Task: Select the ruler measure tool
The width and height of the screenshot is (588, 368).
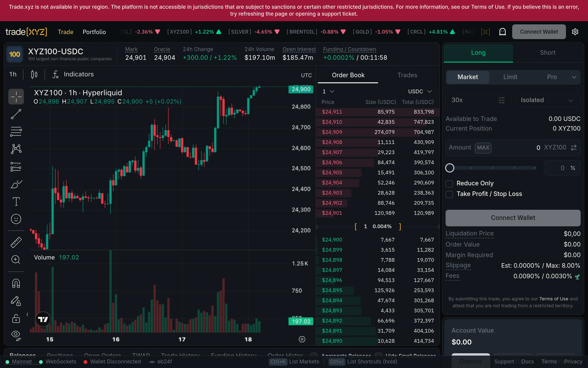Action: pyautogui.click(x=16, y=242)
